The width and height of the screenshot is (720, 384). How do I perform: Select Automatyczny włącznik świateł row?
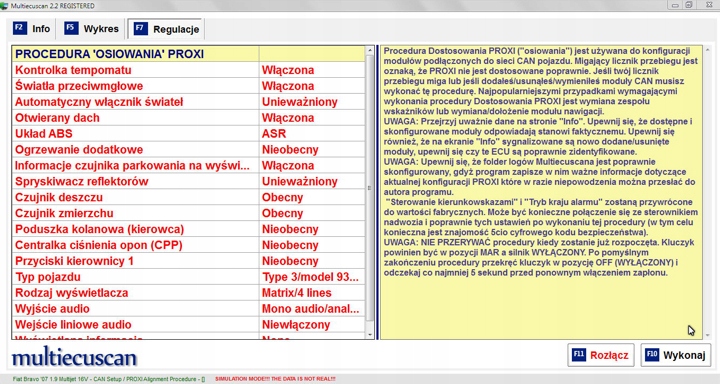tap(188, 102)
